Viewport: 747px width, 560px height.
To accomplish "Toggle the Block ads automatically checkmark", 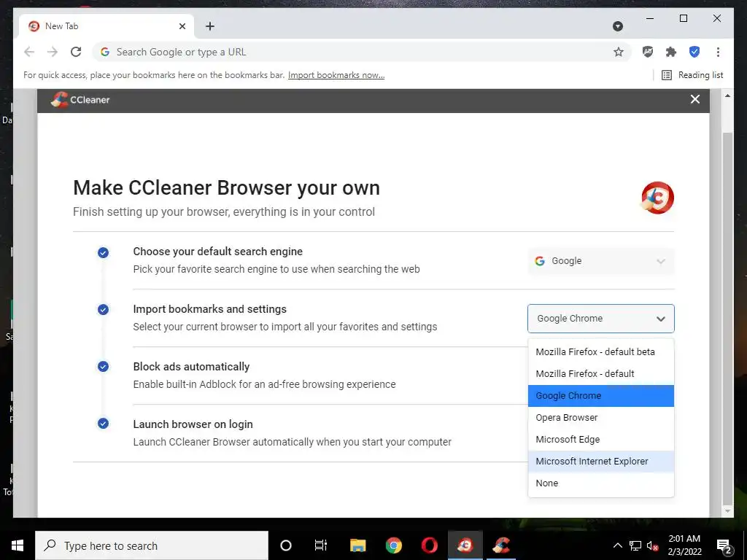I will [x=103, y=366].
